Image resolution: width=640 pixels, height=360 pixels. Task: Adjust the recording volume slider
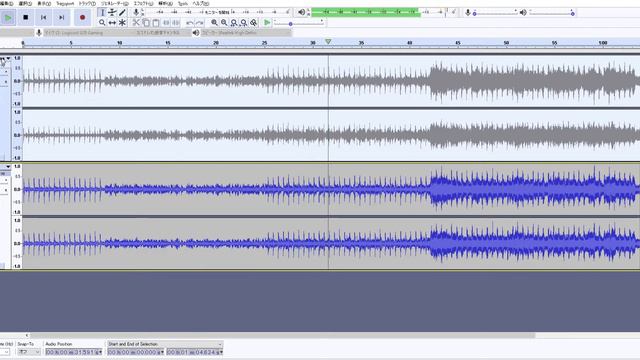[x=495, y=13]
